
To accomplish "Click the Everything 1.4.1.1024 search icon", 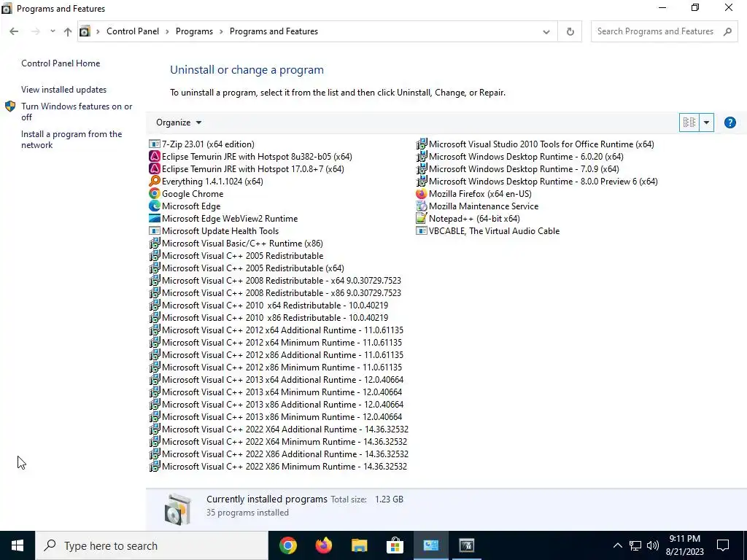I will point(155,181).
